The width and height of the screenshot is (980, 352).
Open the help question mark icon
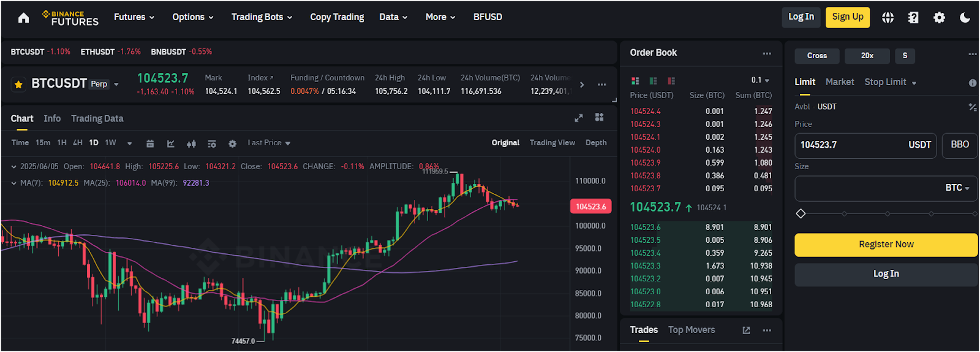(x=913, y=18)
